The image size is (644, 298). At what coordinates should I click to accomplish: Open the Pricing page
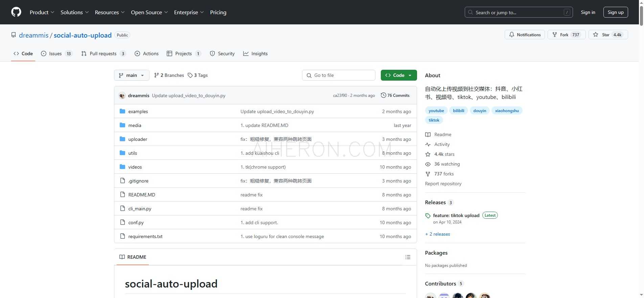(218, 12)
